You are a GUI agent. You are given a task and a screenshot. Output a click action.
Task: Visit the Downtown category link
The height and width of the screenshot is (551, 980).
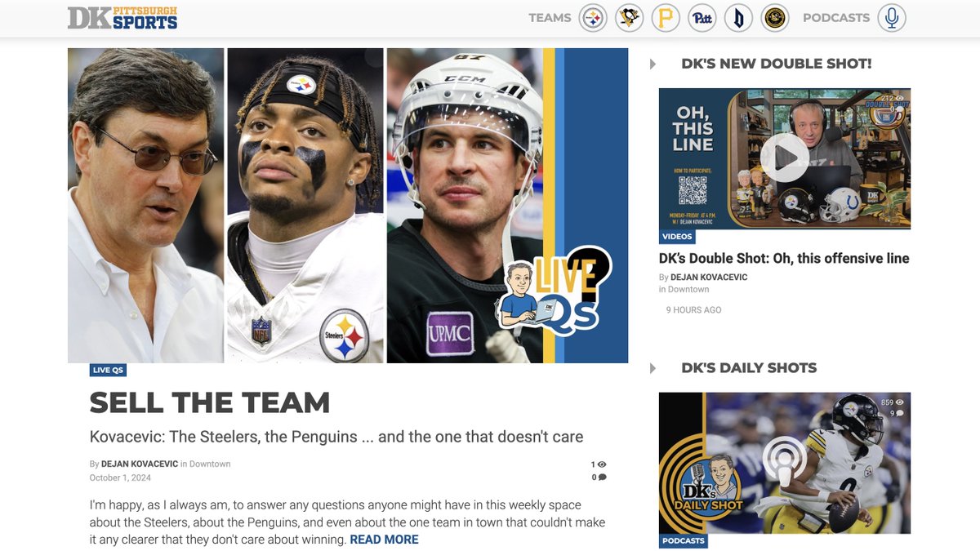click(212, 464)
